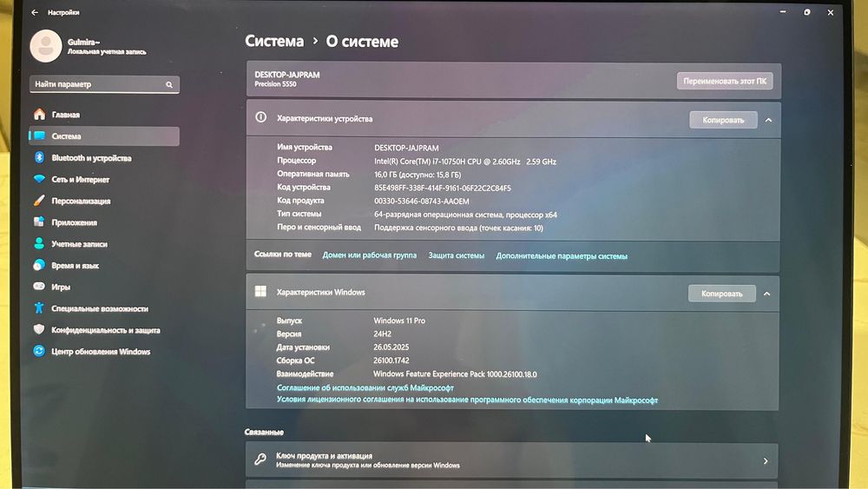Click the info icon beside Характеристики устройства

click(260, 117)
